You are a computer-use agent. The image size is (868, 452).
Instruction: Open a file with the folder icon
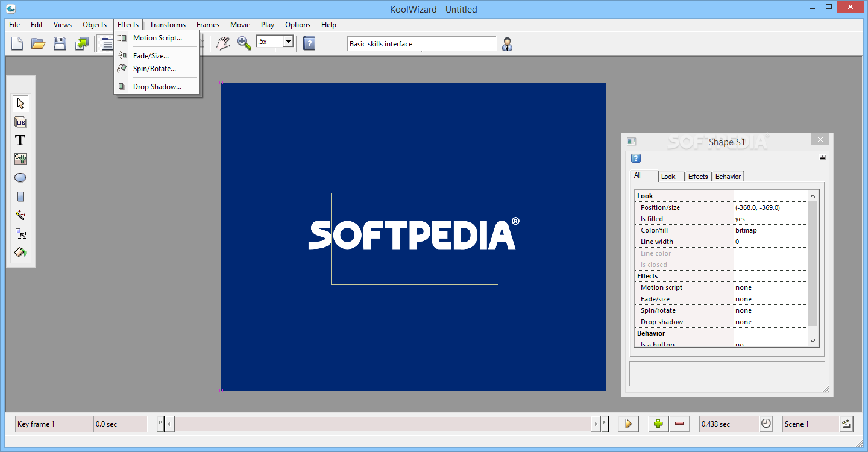[39, 43]
